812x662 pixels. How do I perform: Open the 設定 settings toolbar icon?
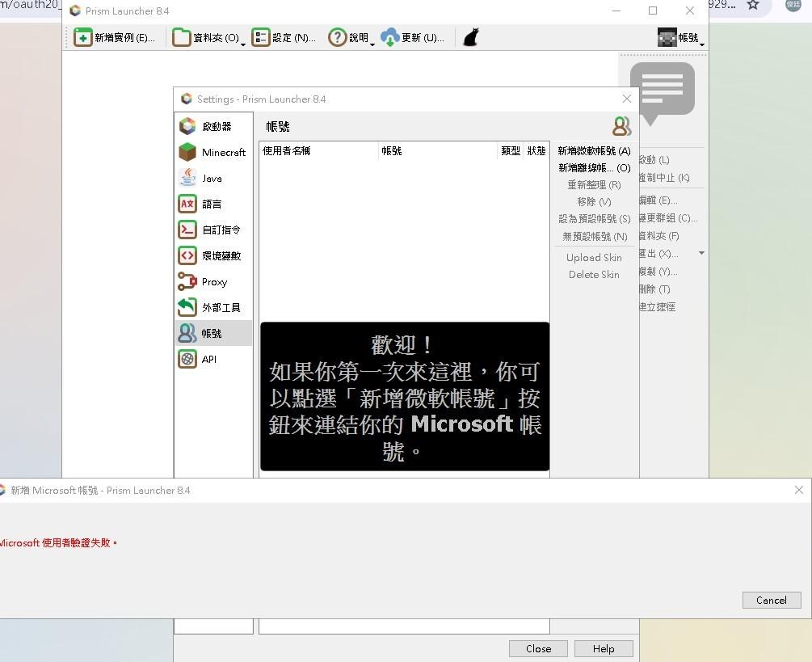point(260,37)
